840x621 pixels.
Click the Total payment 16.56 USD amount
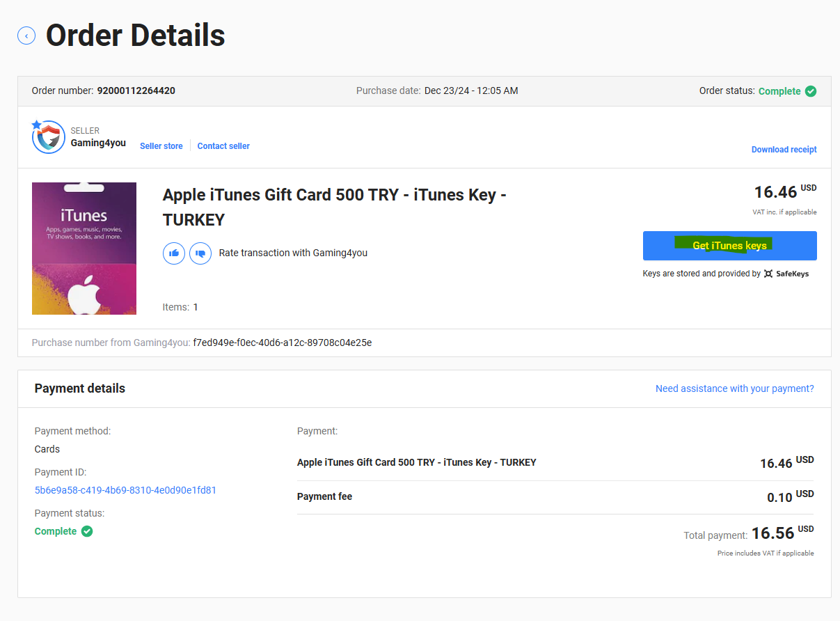[x=783, y=533]
